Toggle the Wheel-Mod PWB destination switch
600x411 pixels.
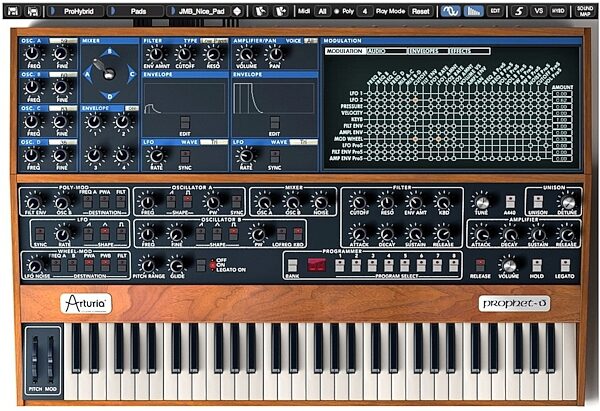pos(105,265)
